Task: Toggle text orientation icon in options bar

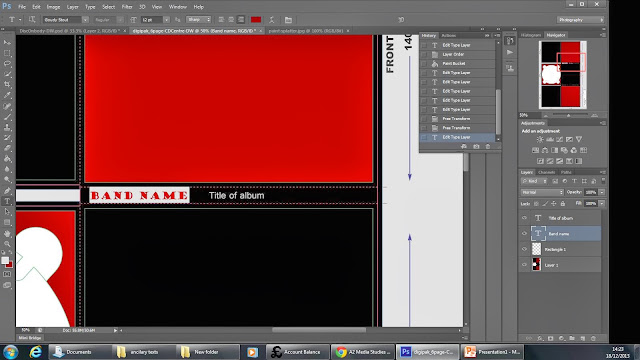Action: click(32, 20)
